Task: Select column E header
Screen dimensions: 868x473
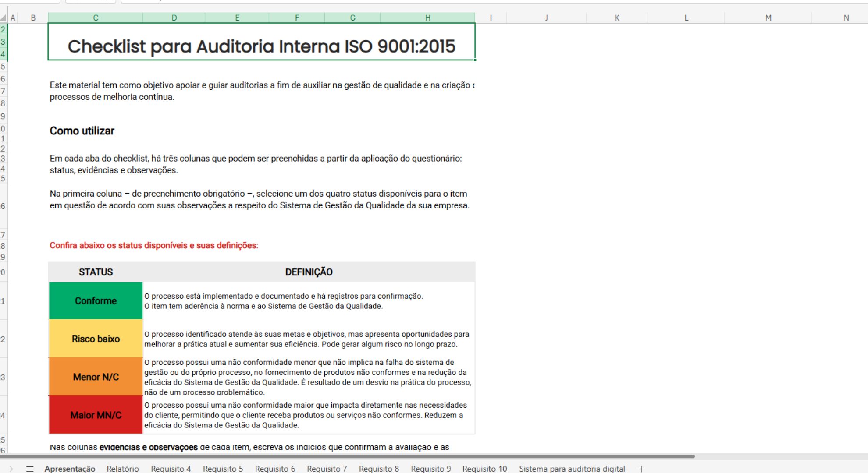Action: point(237,18)
